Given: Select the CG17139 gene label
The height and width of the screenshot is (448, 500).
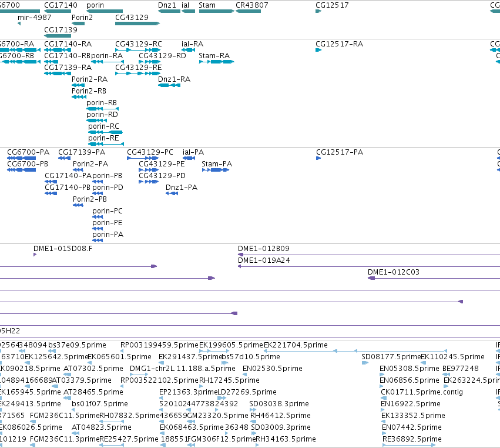Looking at the screenshot, I should [x=61, y=29].
